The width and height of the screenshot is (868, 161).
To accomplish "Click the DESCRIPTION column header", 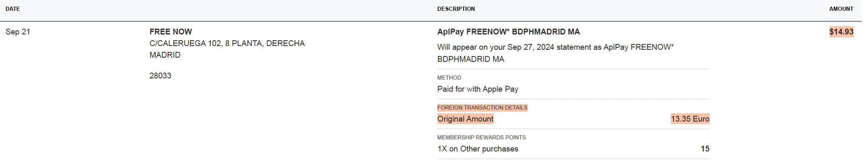I will point(456,9).
